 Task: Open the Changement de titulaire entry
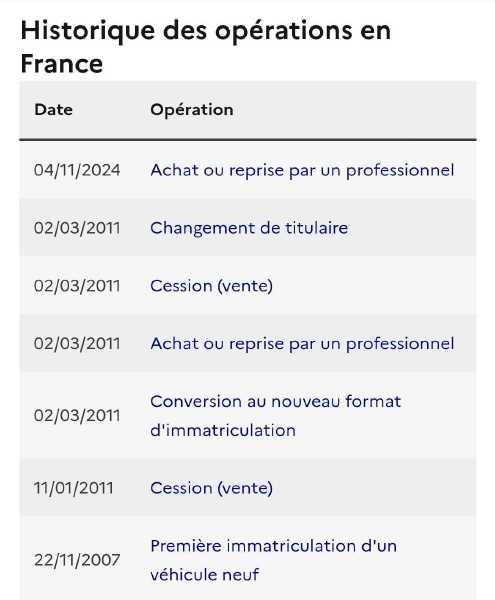[x=249, y=228]
